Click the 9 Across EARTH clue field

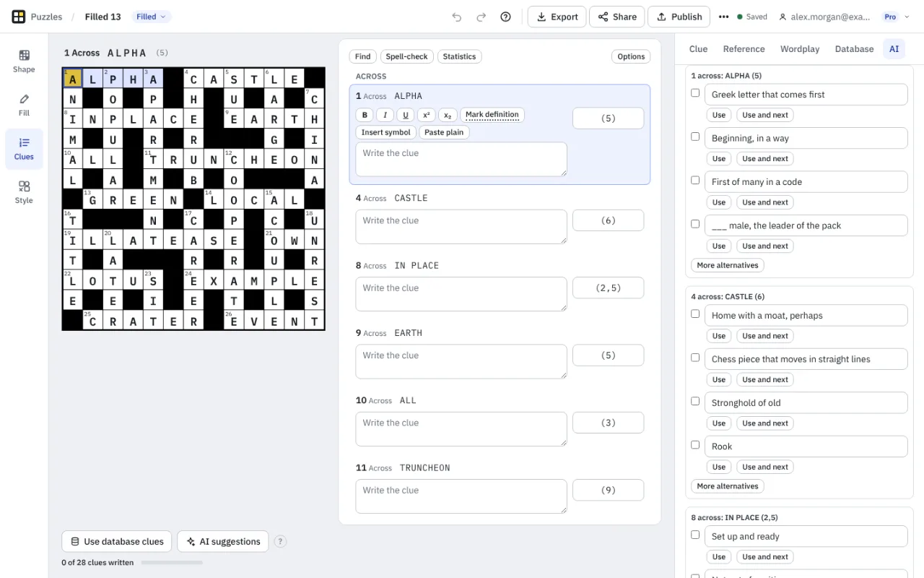pyautogui.click(x=461, y=361)
